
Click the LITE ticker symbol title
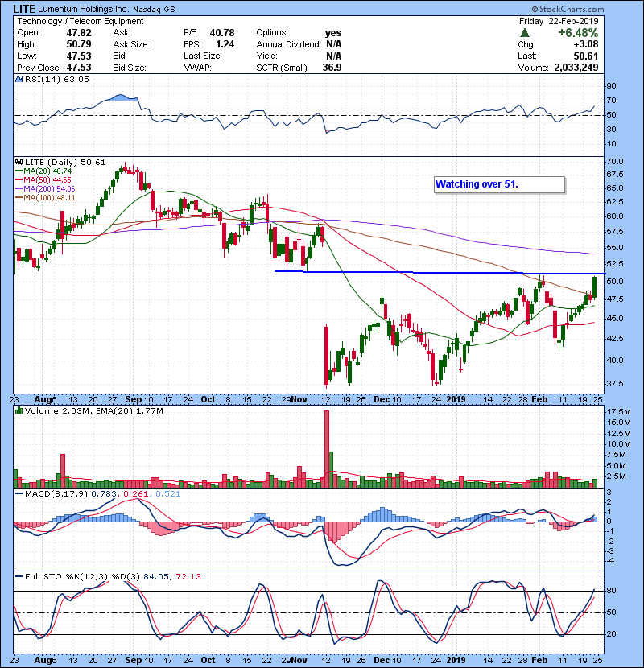pyautogui.click(x=24, y=9)
